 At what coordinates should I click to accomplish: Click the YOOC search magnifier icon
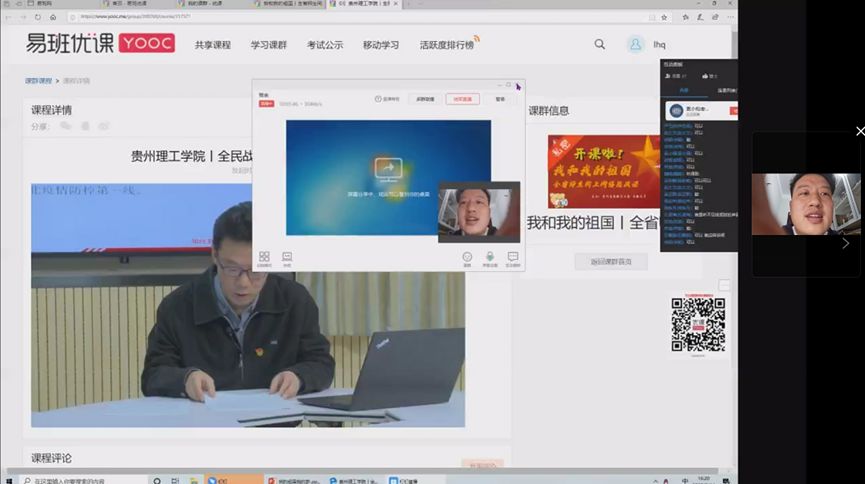pyautogui.click(x=600, y=44)
